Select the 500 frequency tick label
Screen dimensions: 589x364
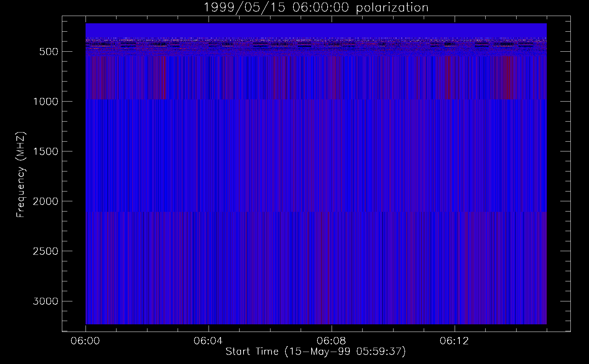49,52
